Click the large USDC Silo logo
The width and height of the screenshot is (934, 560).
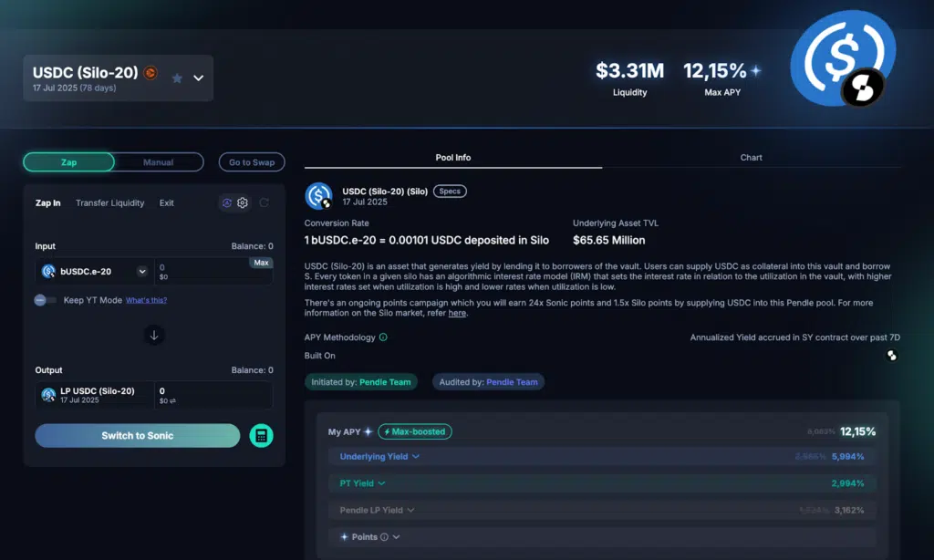tap(843, 58)
